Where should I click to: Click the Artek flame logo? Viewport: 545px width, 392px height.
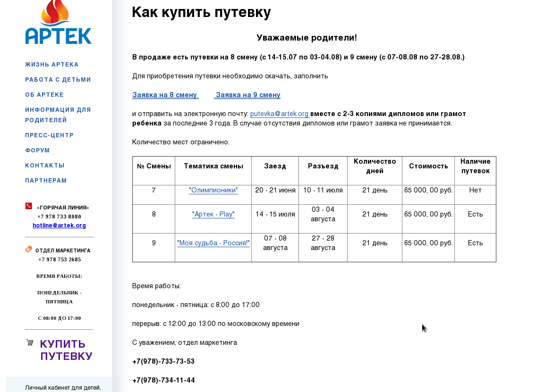(x=59, y=22)
